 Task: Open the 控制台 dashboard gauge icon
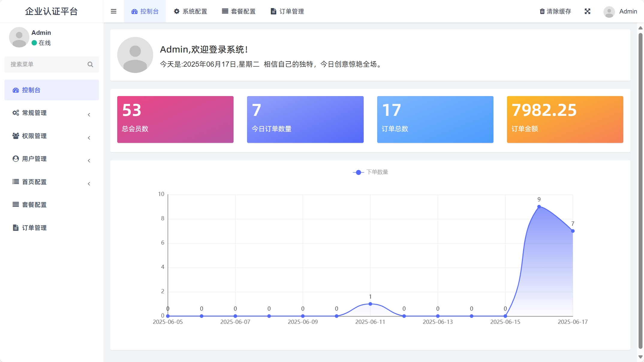tap(134, 11)
